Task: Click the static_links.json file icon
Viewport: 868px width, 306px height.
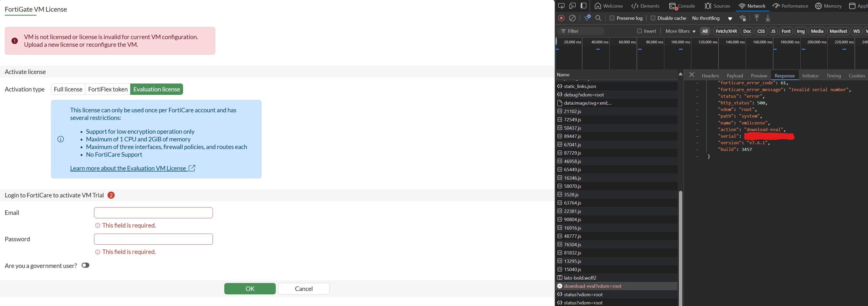Action: pyautogui.click(x=560, y=86)
